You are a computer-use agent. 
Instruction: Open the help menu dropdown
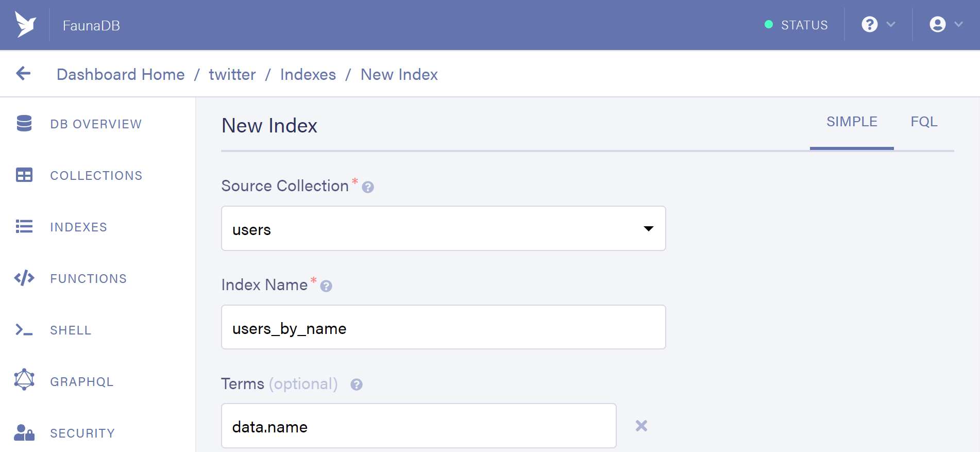[878, 25]
